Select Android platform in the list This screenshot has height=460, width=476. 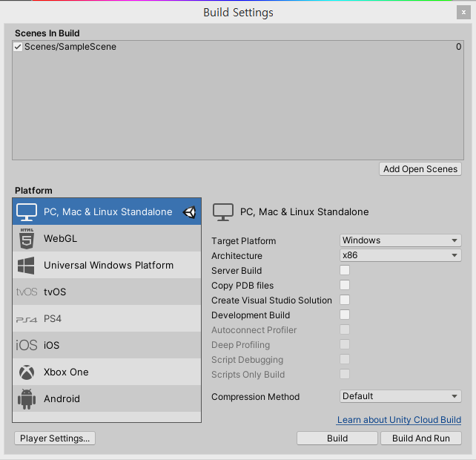point(107,399)
